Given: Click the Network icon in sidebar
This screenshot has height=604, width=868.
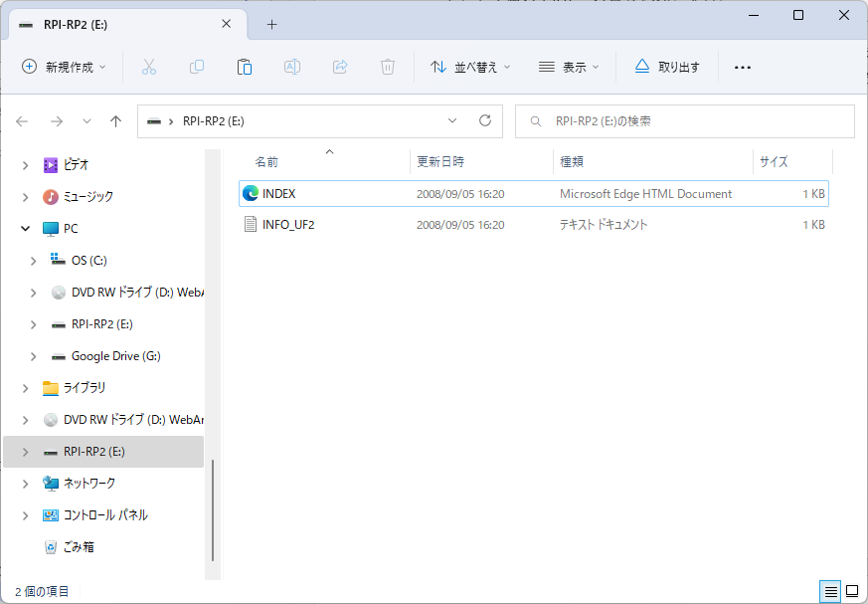Looking at the screenshot, I should (51, 484).
